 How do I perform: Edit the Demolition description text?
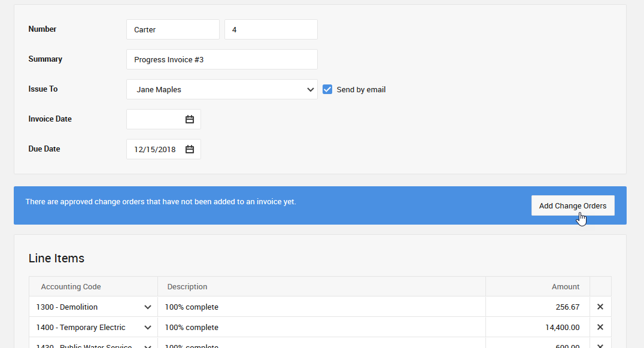pyautogui.click(x=321, y=307)
